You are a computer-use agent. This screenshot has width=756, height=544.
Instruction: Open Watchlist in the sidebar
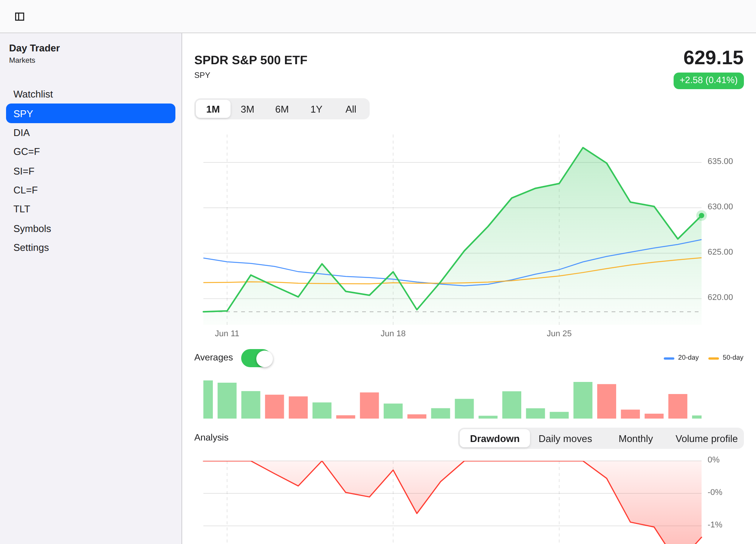[91, 94]
